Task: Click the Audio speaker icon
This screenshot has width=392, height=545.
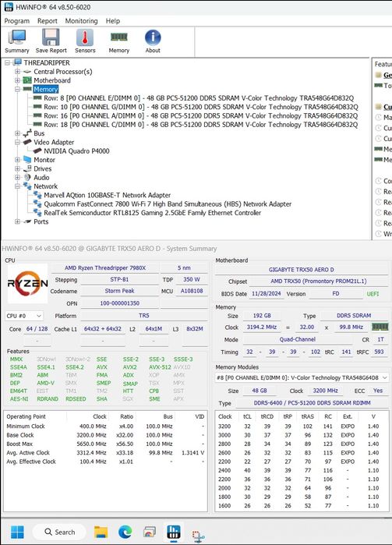Action: (27, 177)
